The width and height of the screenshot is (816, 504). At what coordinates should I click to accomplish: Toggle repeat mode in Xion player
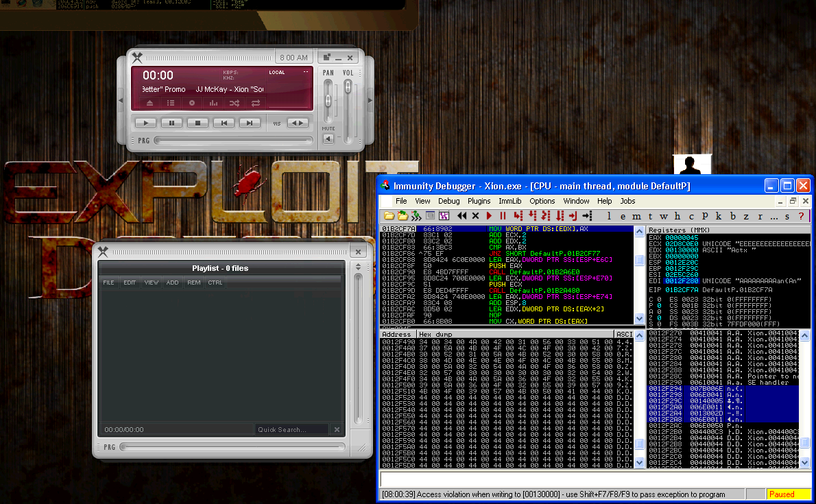click(x=256, y=103)
